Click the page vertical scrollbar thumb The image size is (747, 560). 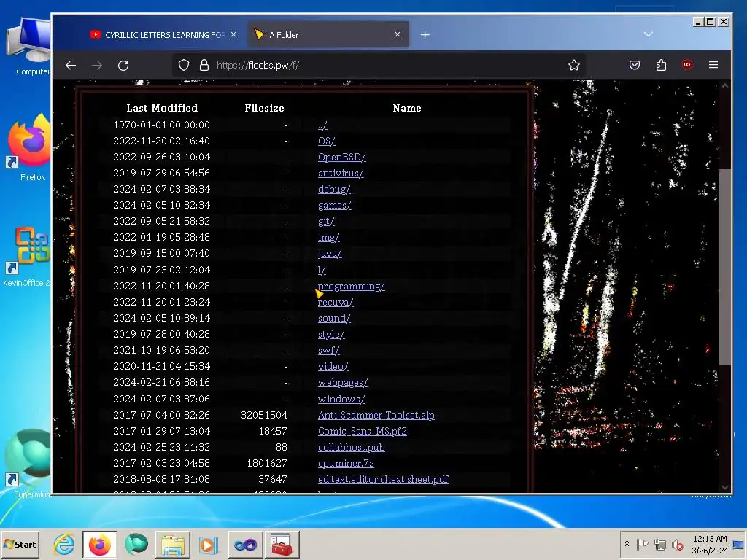coord(724,267)
